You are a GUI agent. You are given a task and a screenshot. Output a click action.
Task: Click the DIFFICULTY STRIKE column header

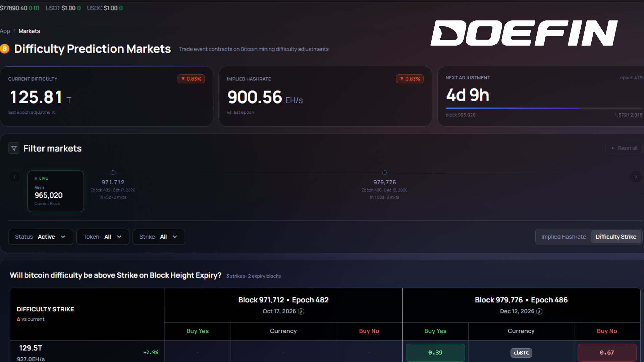(45, 309)
